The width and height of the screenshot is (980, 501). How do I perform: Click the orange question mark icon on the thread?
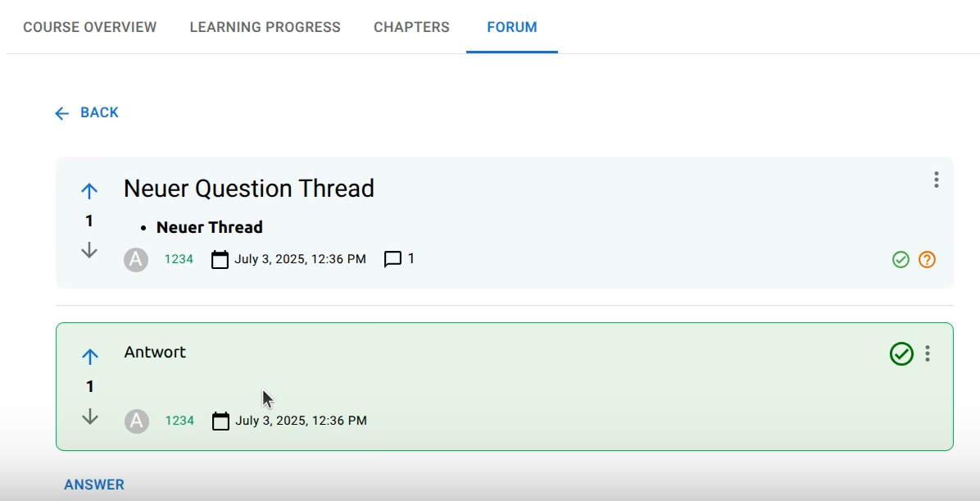(x=927, y=259)
